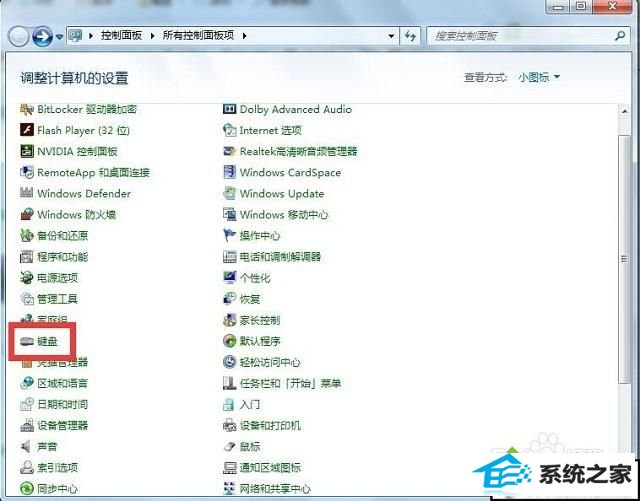Click the 默认程序 icon
Image resolution: width=640 pixels, height=501 pixels.
coord(229,341)
